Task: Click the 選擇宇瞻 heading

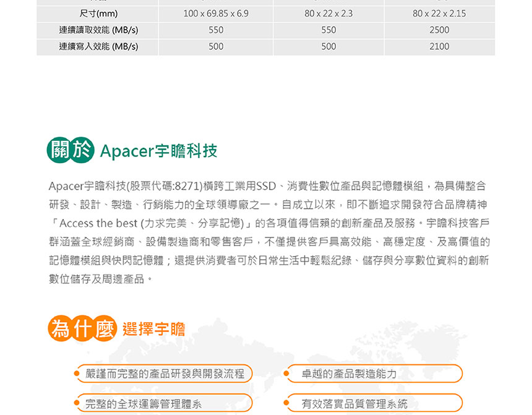Action: (153, 329)
